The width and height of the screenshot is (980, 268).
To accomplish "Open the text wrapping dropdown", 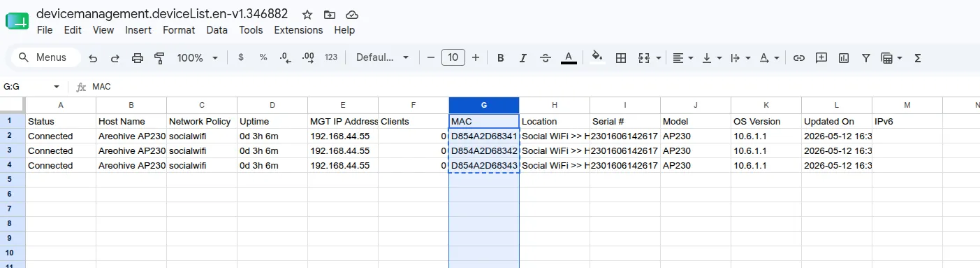I will 740,57.
